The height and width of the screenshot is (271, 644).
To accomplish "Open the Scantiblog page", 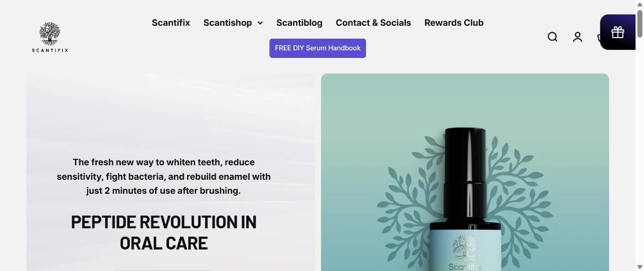I will (299, 23).
